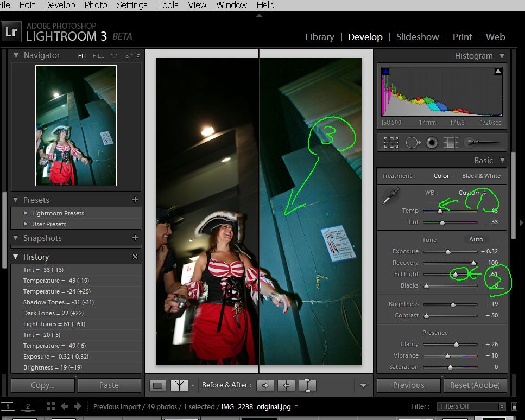Swap before and after settings
Image resolution: width=525 pixels, height=420 pixels.
[307, 385]
